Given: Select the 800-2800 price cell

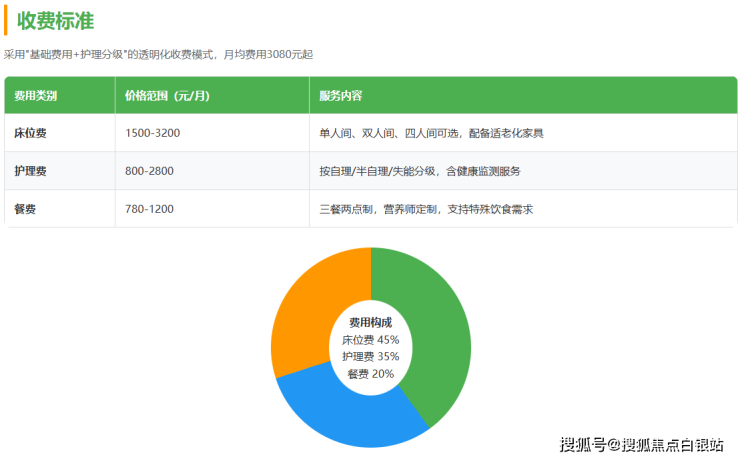Looking at the screenshot, I should 150,171.
